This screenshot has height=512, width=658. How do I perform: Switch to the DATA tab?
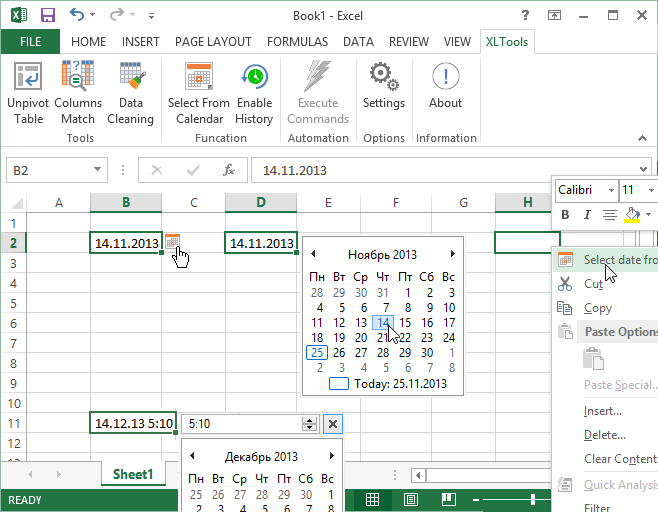tap(358, 42)
